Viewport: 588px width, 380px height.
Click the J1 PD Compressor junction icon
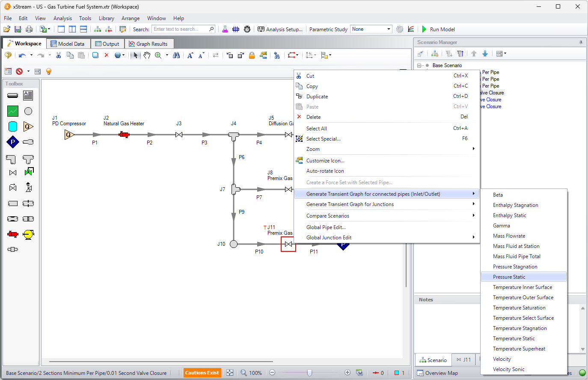coord(69,135)
